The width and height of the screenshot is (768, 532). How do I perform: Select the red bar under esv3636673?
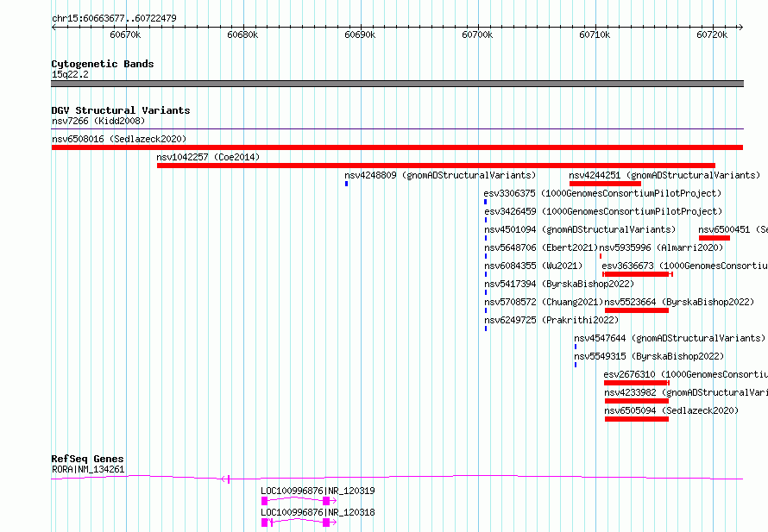tap(637, 274)
